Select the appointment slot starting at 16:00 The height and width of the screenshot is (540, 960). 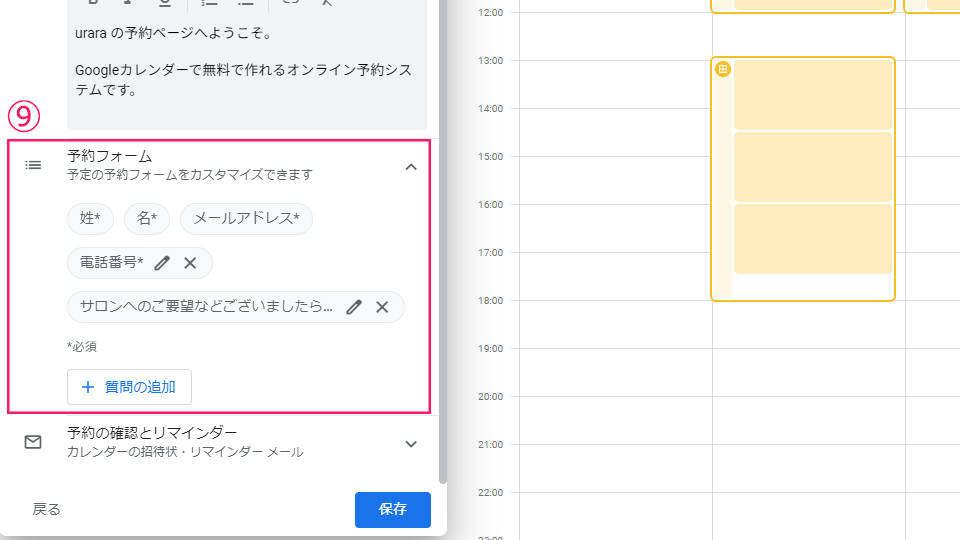[x=812, y=239]
